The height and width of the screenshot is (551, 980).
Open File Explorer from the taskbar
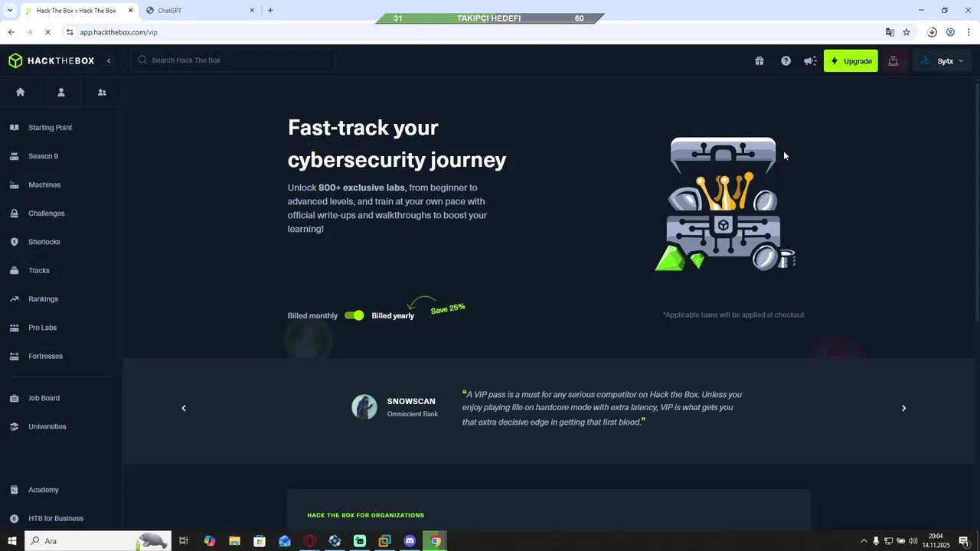[234, 541]
